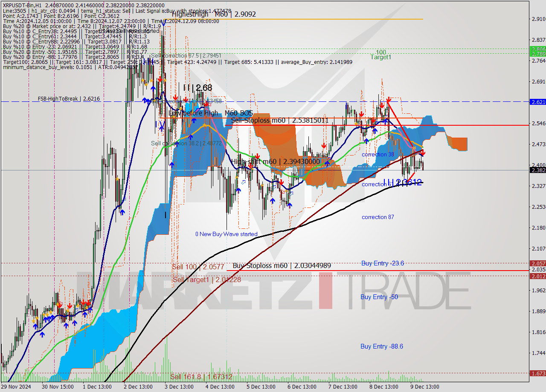Click the Sell 161.8 | 1.67312 label
546x392 pixels.
[201, 377]
